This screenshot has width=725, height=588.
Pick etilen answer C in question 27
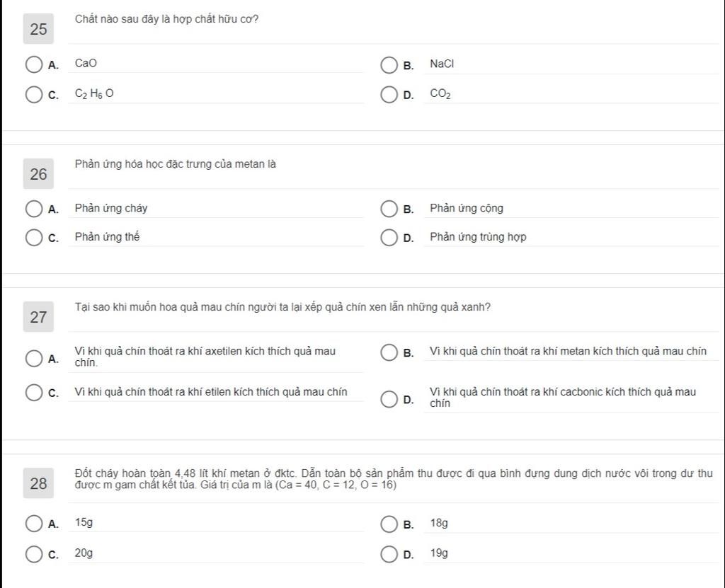[34, 393]
